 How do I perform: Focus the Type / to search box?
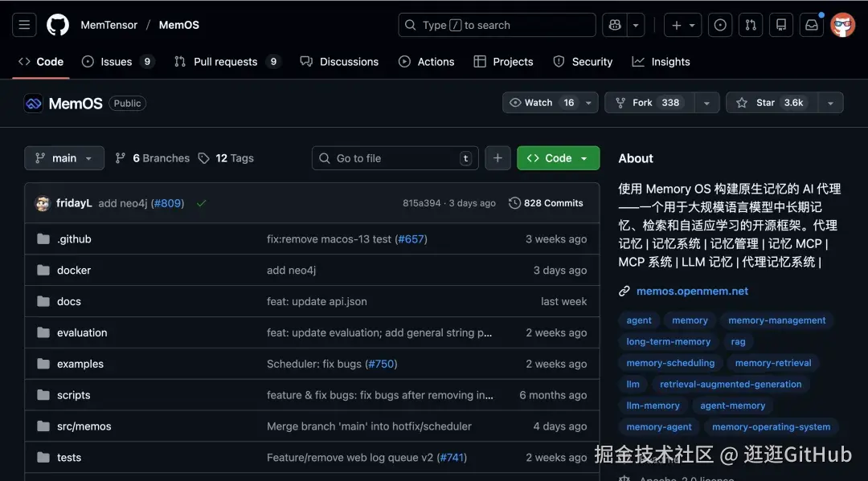(x=497, y=25)
